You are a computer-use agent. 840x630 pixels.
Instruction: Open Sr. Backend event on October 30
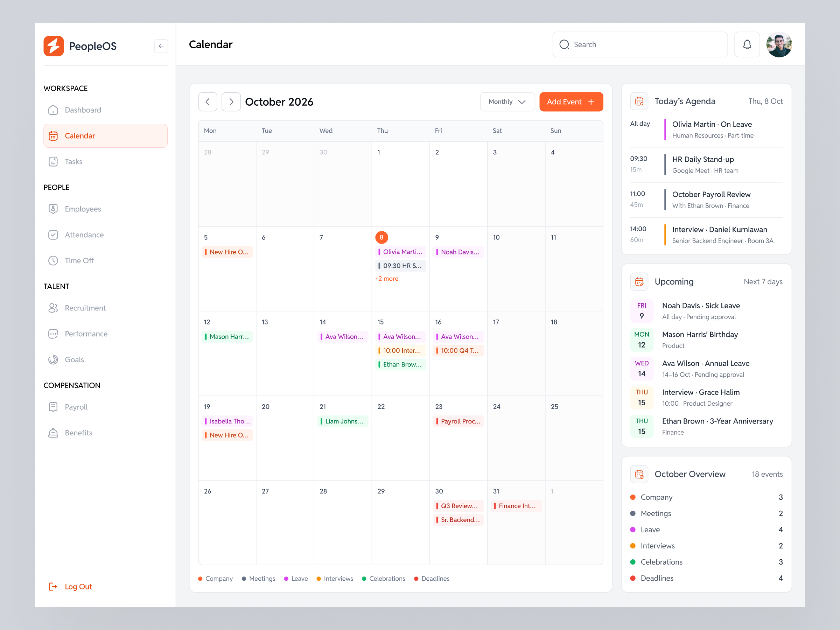click(x=458, y=520)
